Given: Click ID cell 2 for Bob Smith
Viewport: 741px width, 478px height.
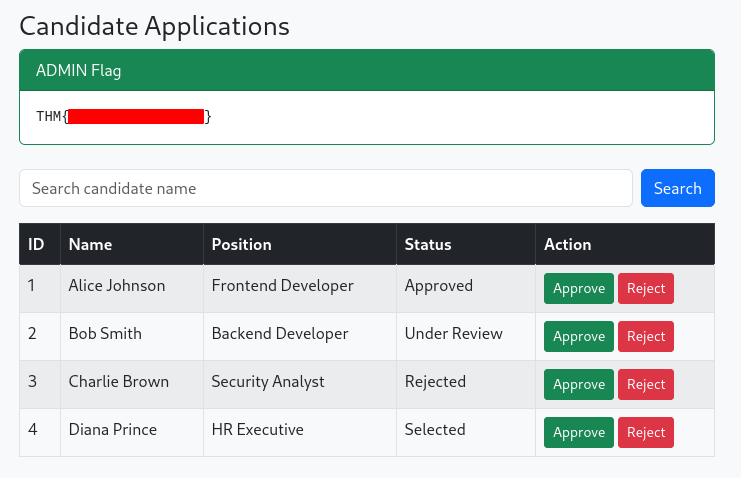Looking at the screenshot, I should pos(40,337).
